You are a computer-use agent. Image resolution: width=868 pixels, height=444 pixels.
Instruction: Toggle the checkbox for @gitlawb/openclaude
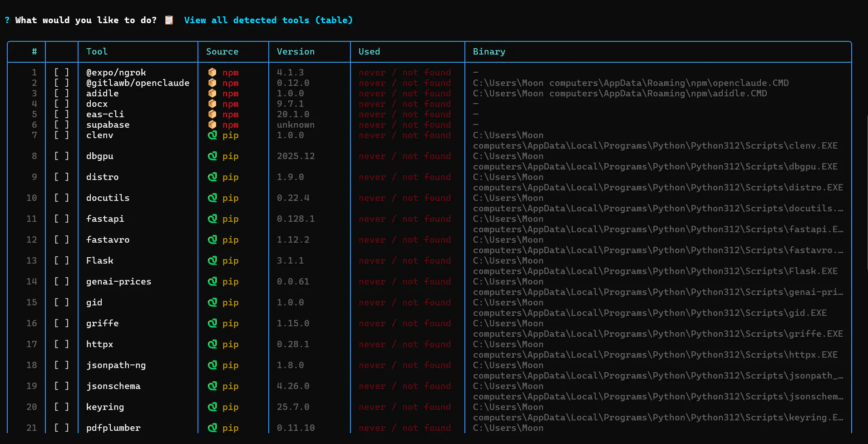pyautogui.click(x=62, y=83)
